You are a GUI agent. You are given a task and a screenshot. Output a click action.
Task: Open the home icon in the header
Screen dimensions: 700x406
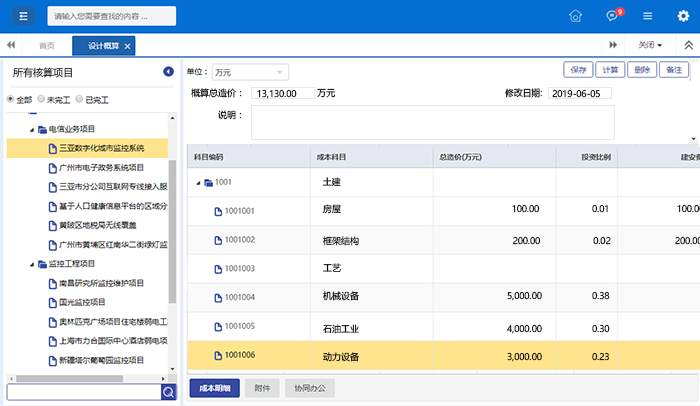click(x=575, y=16)
